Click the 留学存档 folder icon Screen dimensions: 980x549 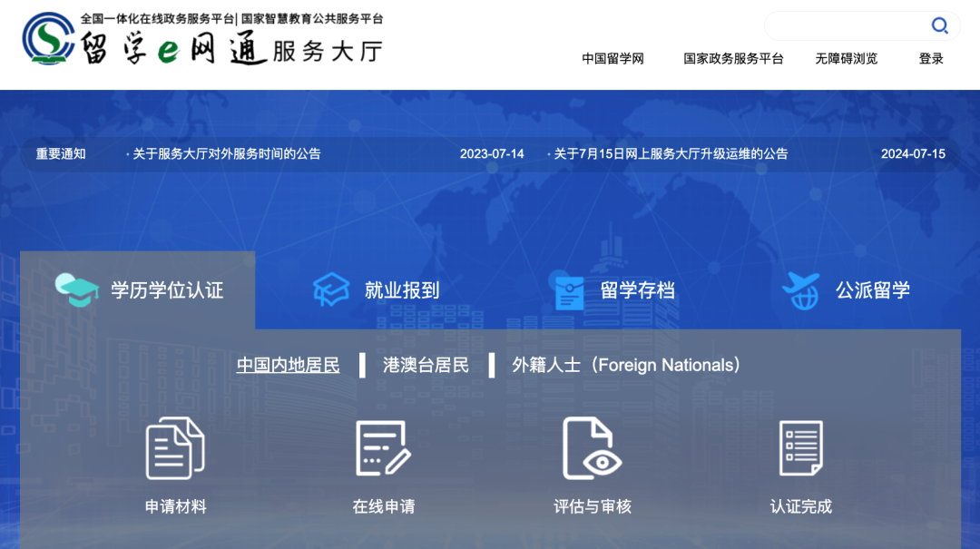pos(569,292)
